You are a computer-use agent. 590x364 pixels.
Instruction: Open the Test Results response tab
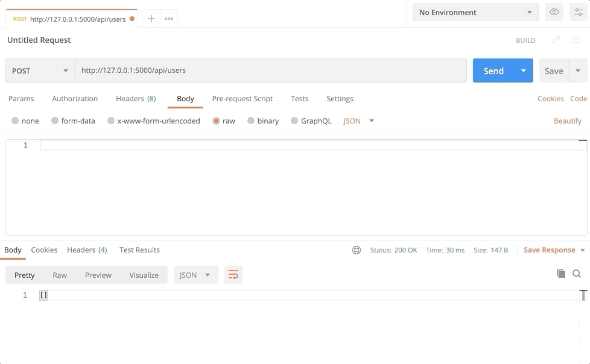(x=139, y=250)
